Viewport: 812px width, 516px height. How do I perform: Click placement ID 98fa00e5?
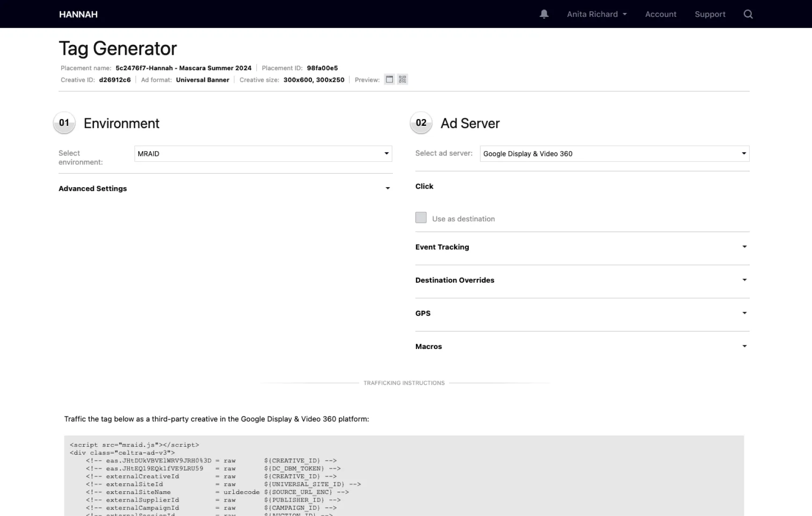tap(322, 68)
